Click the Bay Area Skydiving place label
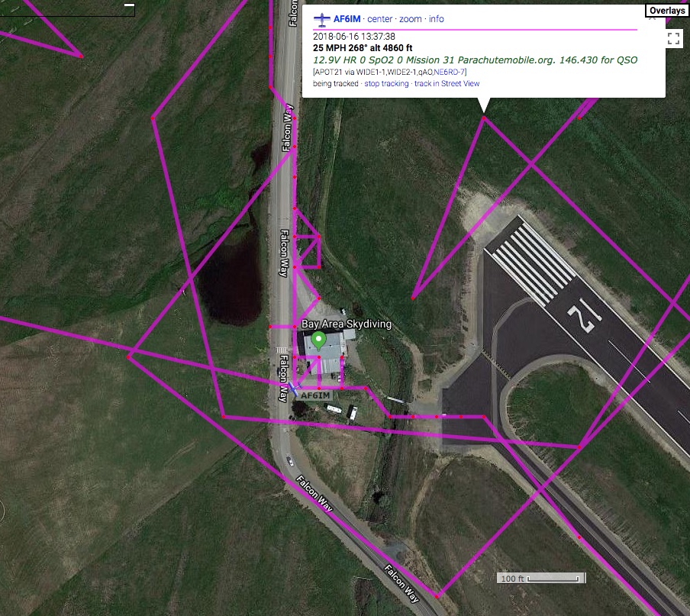690x616 pixels. (x=347, y=324)
